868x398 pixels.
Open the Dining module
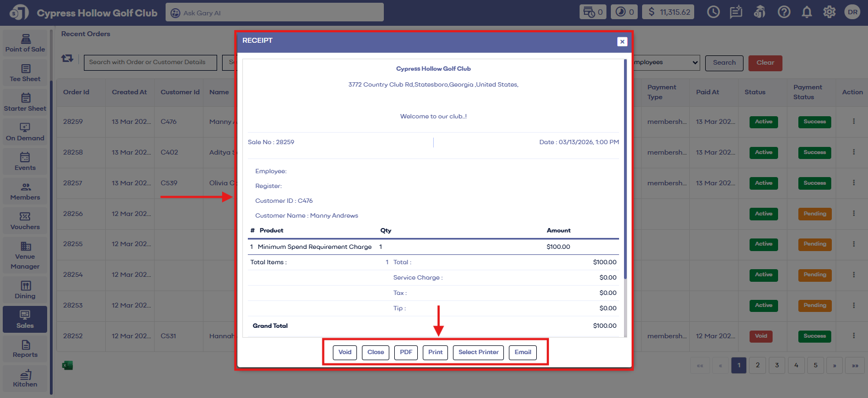tap(25, 290)
